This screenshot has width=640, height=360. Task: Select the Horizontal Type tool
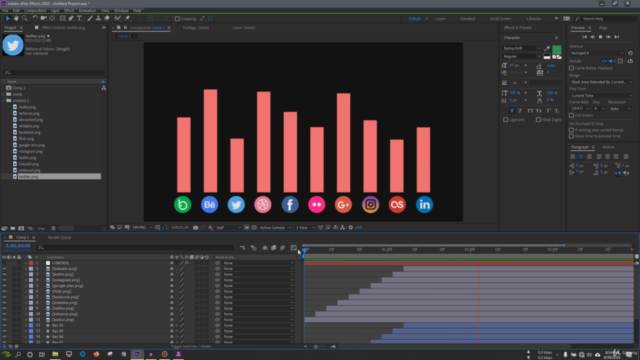(x=80, y=18)
